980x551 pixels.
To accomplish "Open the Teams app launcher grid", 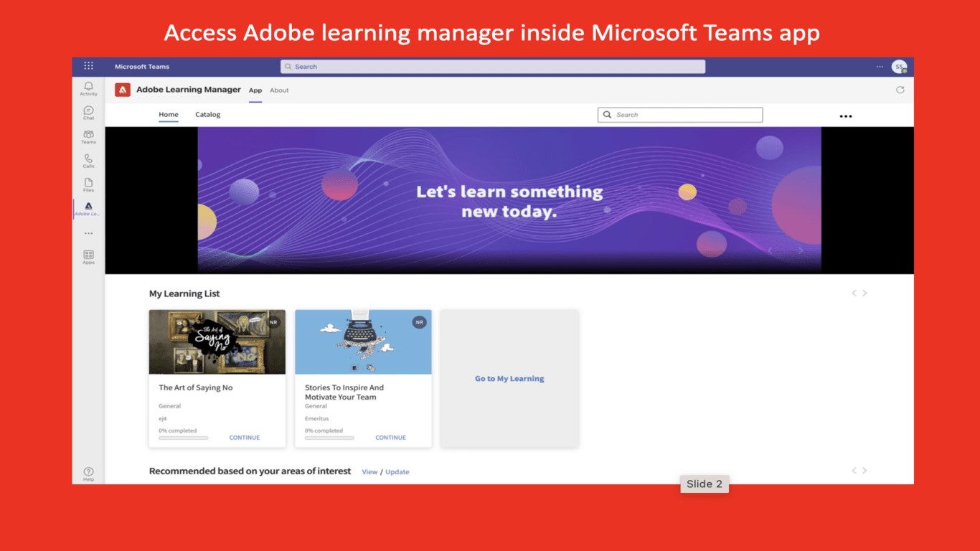I will pos(88,66).
